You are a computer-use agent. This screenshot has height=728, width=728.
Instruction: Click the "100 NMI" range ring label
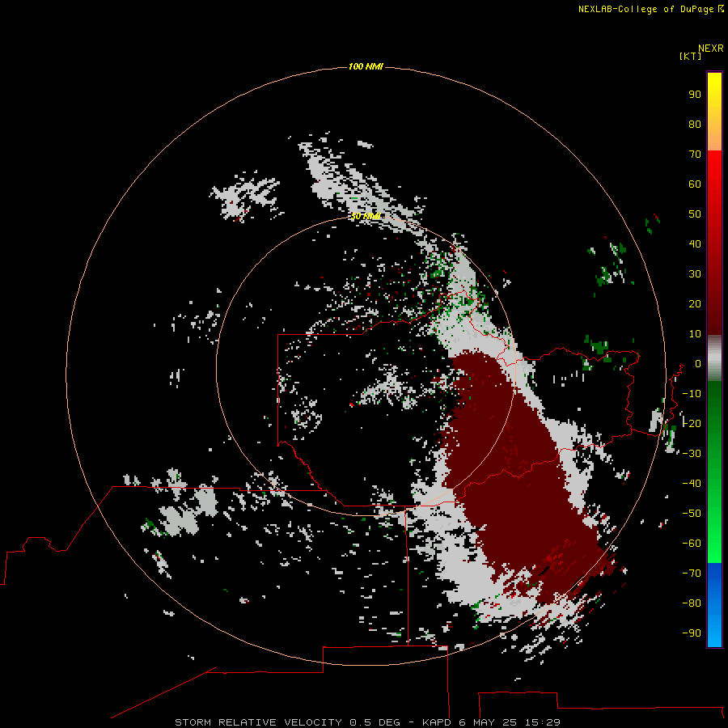366,67
